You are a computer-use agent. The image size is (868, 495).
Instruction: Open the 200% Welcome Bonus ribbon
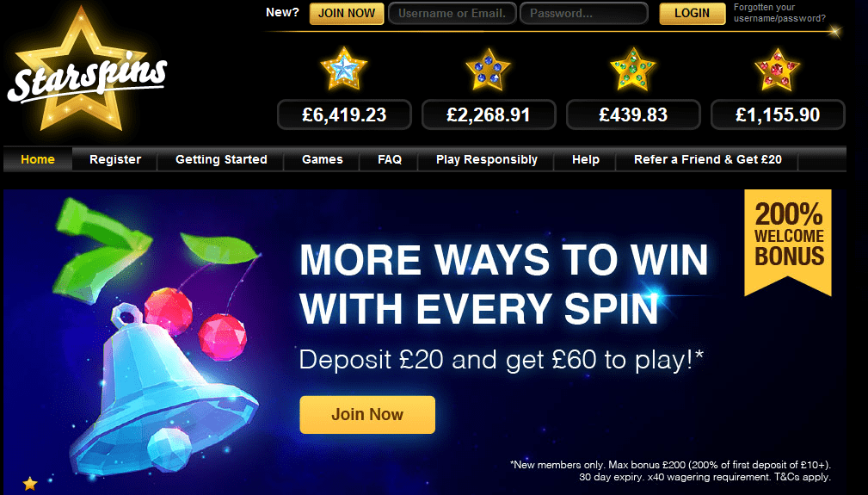point(788,241)
